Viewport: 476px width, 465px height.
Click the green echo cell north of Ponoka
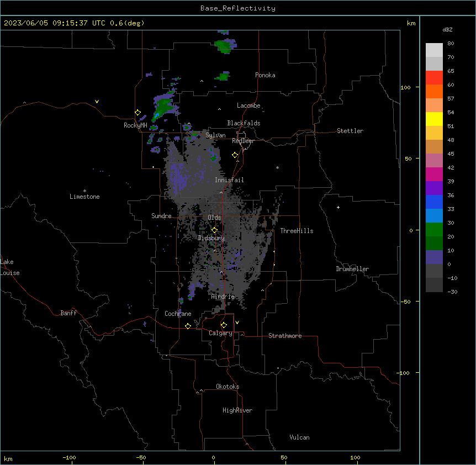pos(225,46)
